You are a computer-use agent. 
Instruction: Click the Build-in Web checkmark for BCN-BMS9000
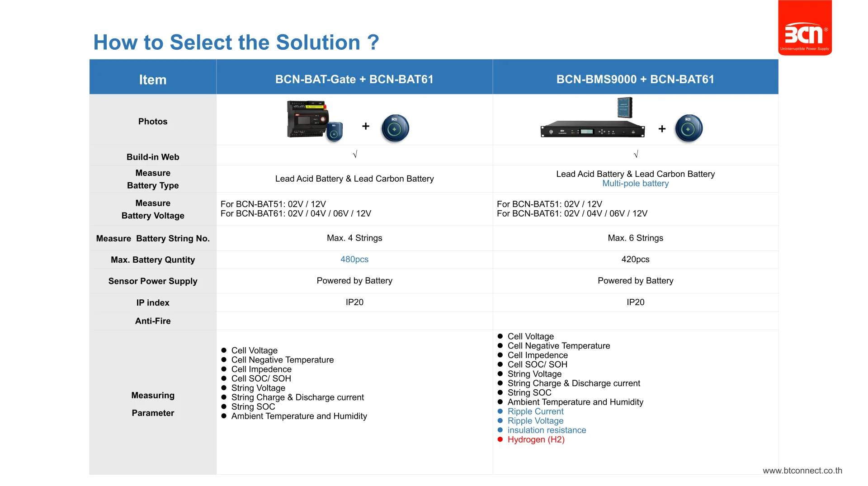coord(636,155)
